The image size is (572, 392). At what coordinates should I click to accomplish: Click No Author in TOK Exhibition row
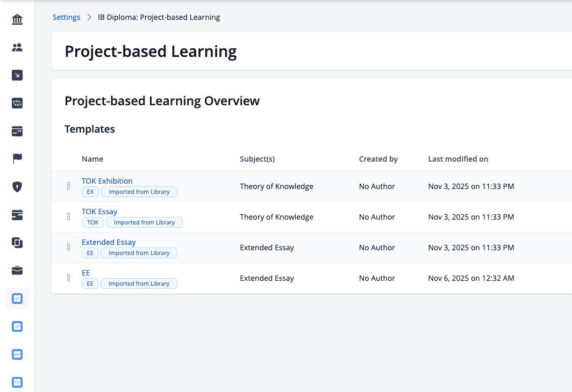coord(377,186)
